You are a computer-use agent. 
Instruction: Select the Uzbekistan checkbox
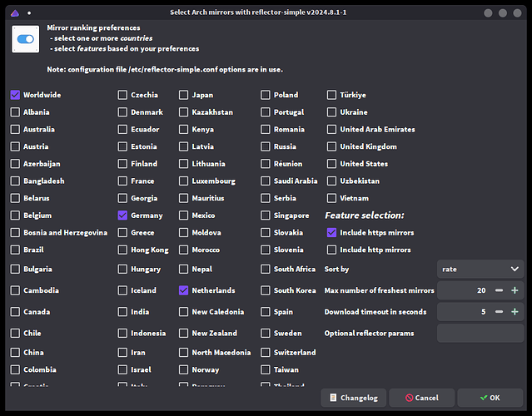331,181
